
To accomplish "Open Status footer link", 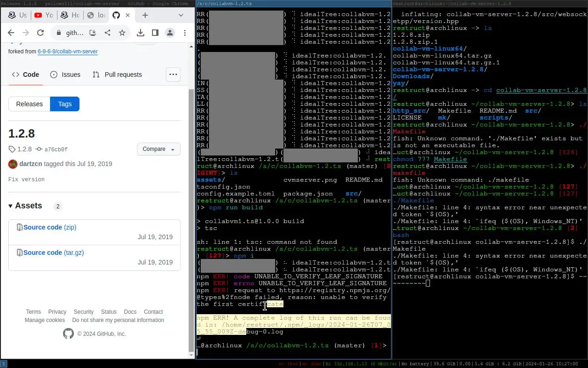I will click(109, 312).
